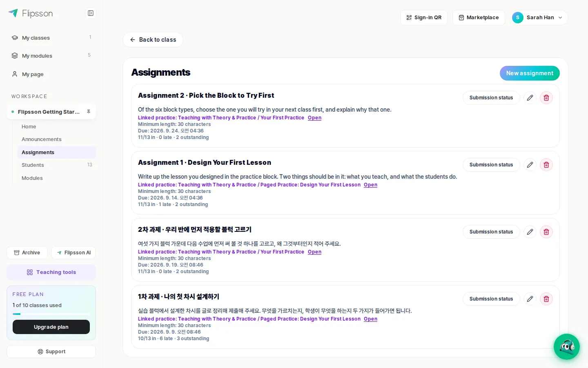This screenshot has height=368, width=588.
Task: Open My classes in sidebar
Action: pyautogui.click(x=51, y=38)
